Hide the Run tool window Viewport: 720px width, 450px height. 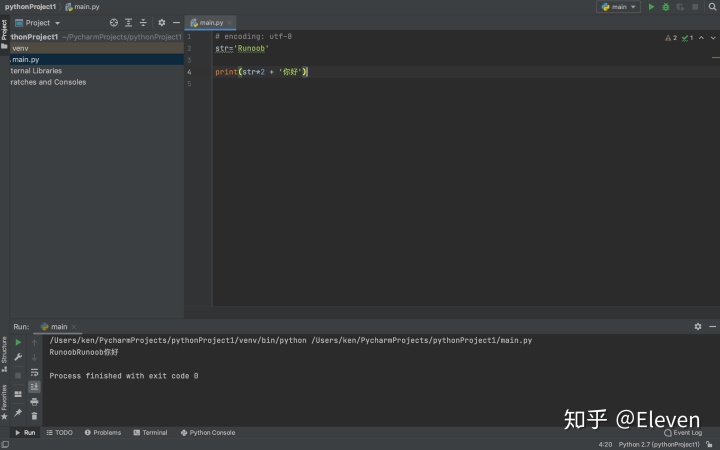pyautogui.click(x=713, y=326)
